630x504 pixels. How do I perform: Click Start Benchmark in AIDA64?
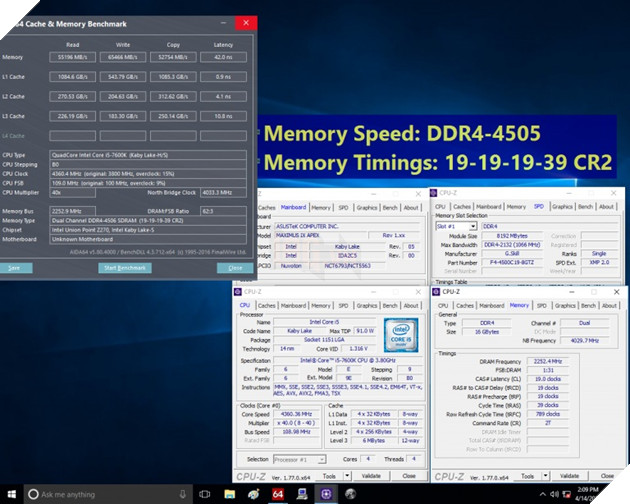pos(125,268)
